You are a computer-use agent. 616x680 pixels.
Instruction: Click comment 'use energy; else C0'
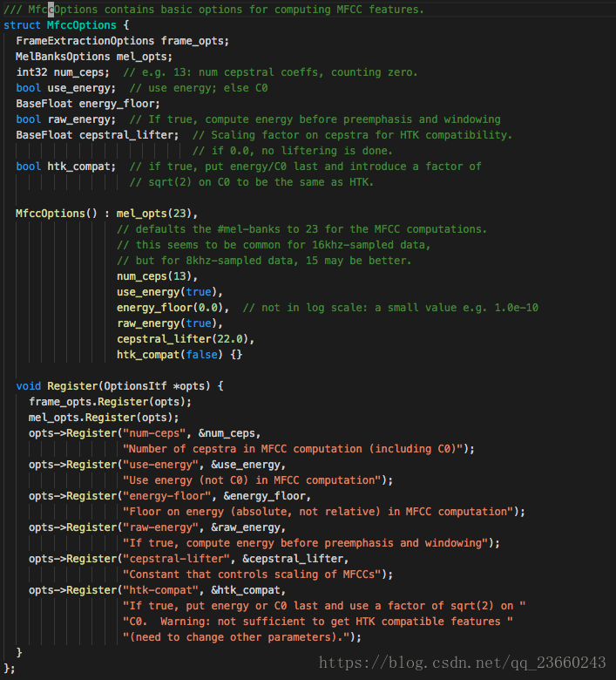207,88
